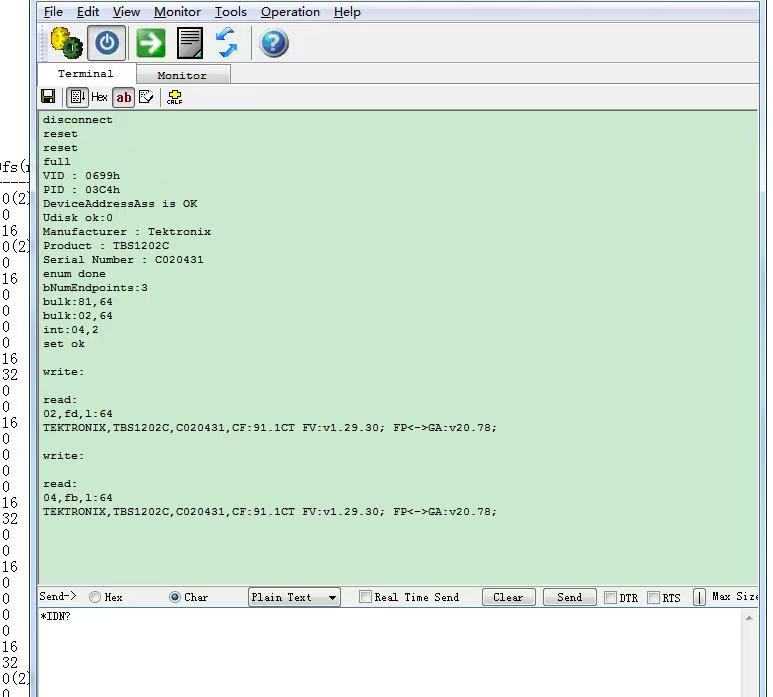Open the Help menu

coord(347,12)
